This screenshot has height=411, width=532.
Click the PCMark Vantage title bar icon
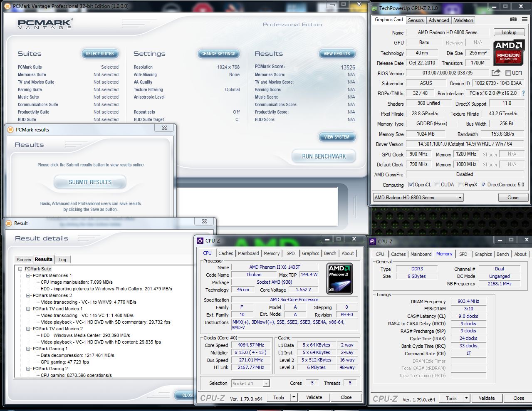pyautogui.click(x=8, y=6)
